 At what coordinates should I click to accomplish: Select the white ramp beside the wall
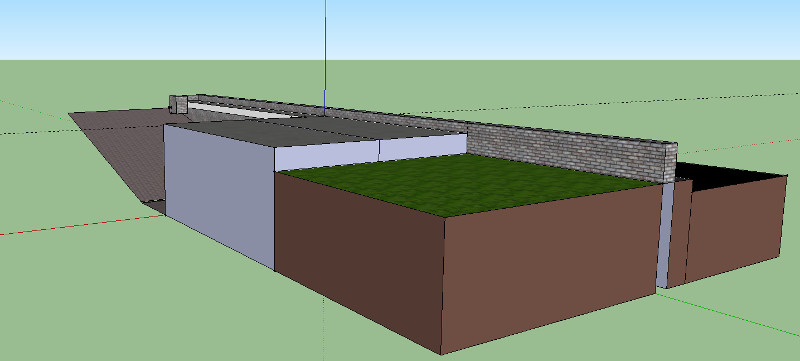pos(237,110)
